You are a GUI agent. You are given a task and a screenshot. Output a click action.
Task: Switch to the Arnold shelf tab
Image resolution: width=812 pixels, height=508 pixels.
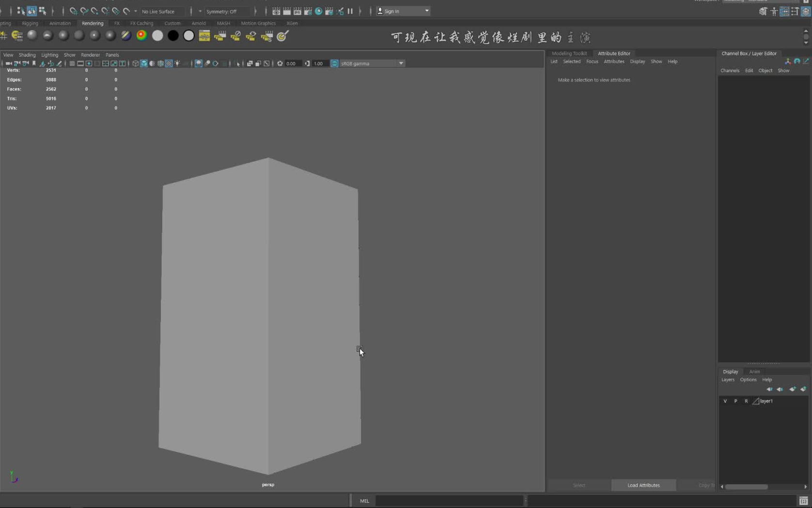pos(199,23)
